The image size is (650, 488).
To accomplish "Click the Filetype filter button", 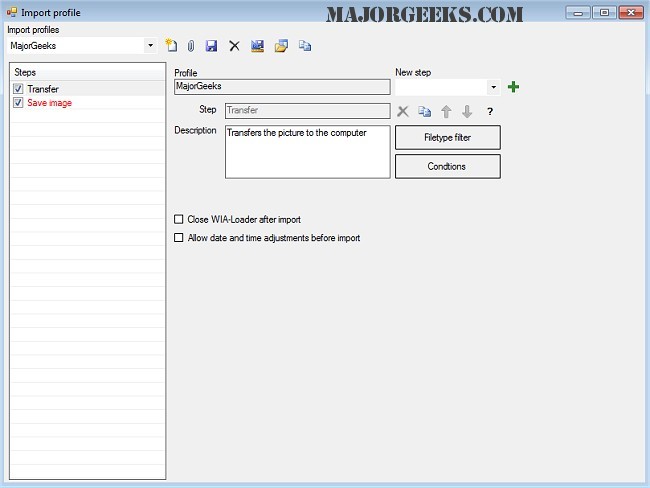I will (x=447, y=137).
